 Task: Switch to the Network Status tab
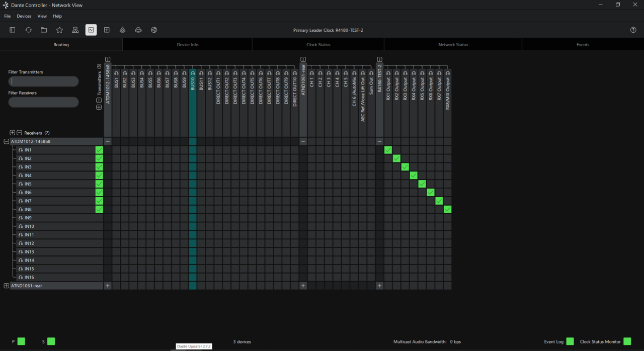point(453,45)
